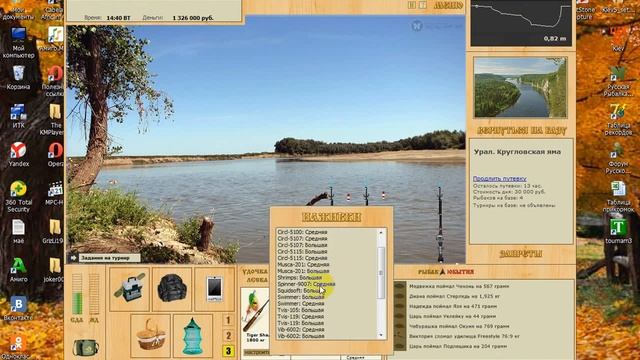Switch to rod slot 1

click(228, 320)
